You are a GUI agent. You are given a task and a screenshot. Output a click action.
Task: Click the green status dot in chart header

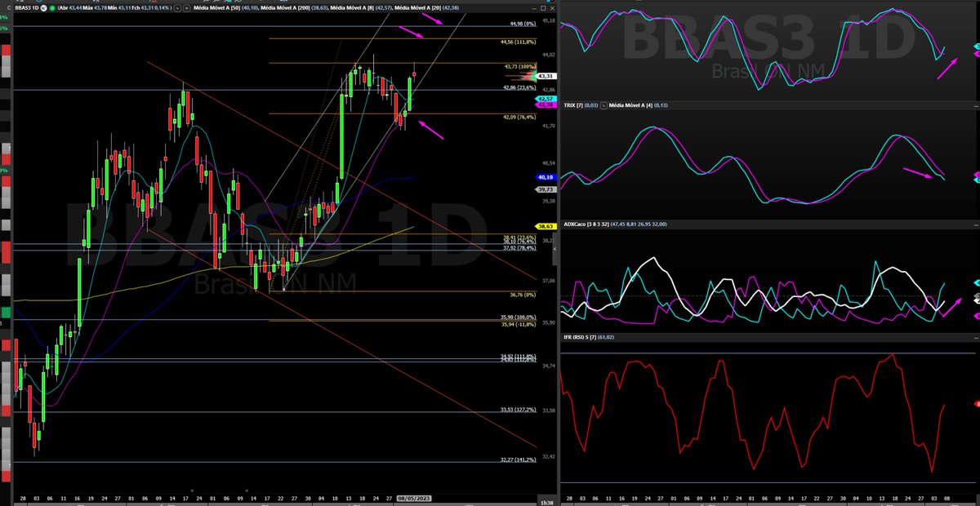tap(52, 8)
